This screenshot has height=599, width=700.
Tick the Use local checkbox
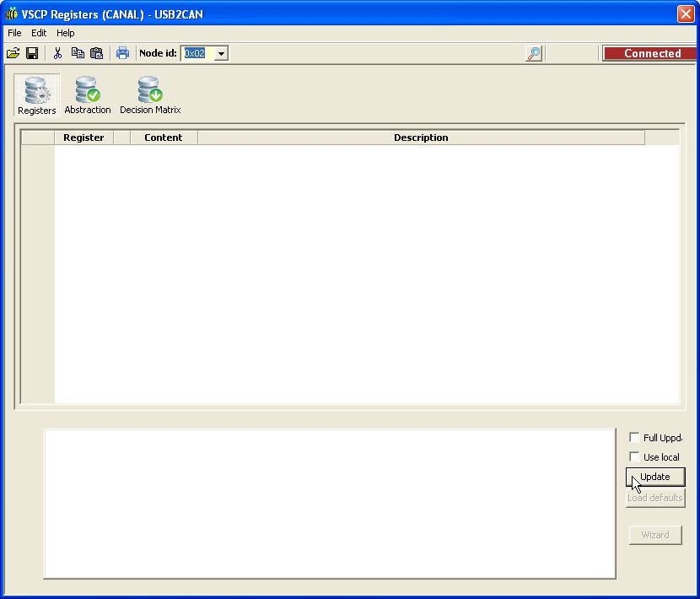634,456
